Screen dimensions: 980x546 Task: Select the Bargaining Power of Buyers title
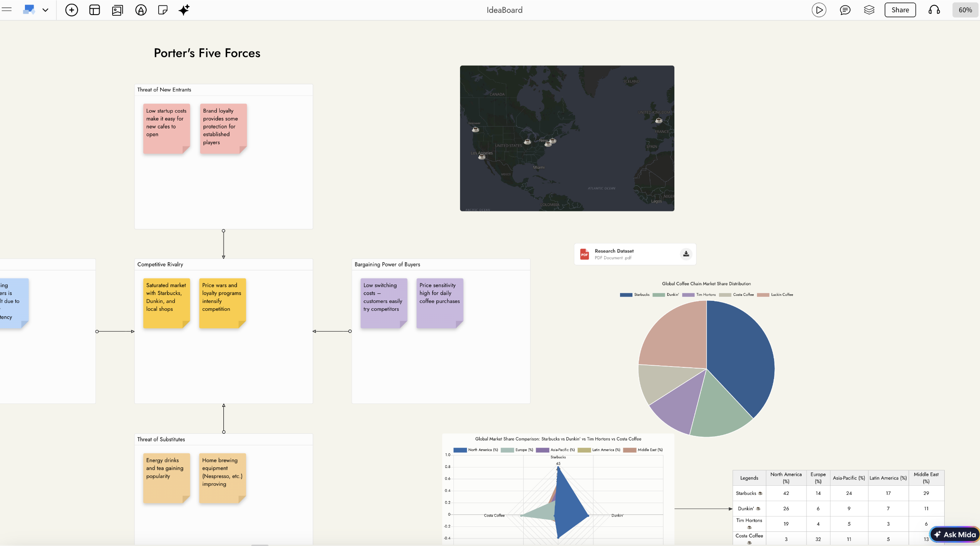click(387, 264)
